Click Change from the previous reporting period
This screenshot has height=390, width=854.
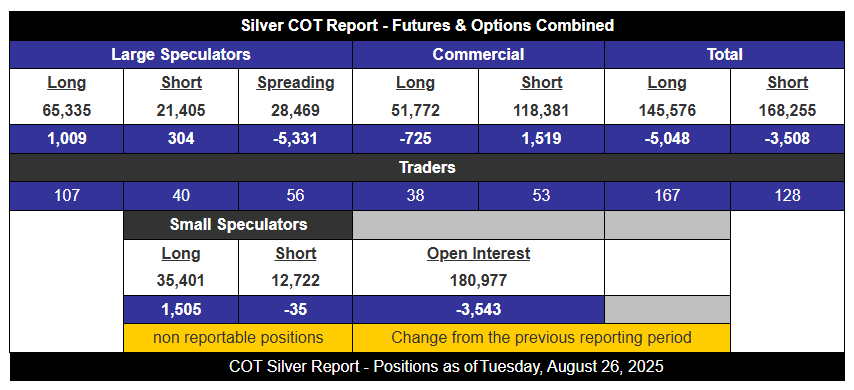click(x=541, y=338)
